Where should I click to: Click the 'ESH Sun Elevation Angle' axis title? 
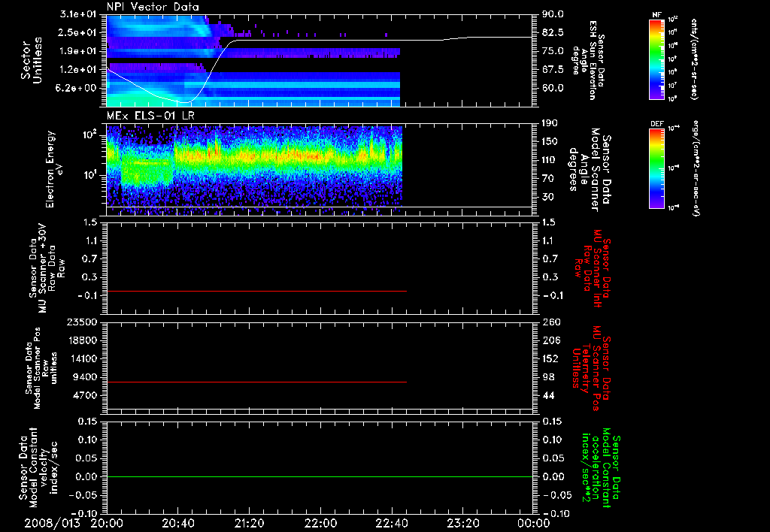[x=588, y=60]
